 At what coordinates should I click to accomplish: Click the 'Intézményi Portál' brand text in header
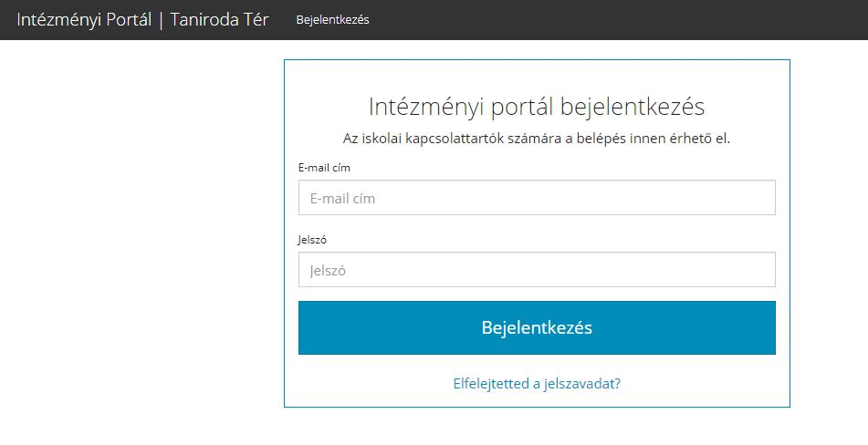[83, 20]
